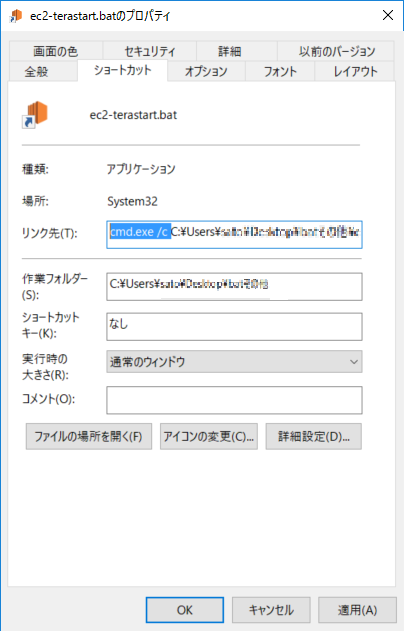Click the ファイルの場所を開く button
Viewport: 404px width, 631px height.
tap(89, 436)
